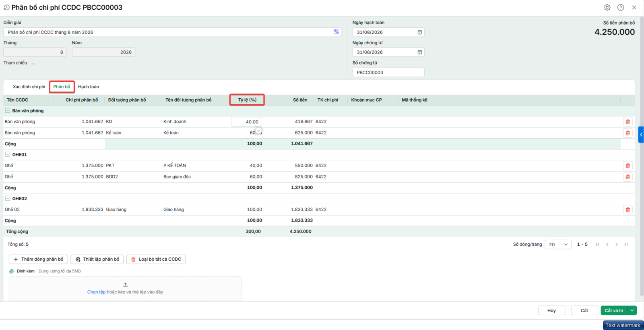The image size is (644, 330).
Task: Click the Số chứng từ input field
Action: (x=388, y=73)
